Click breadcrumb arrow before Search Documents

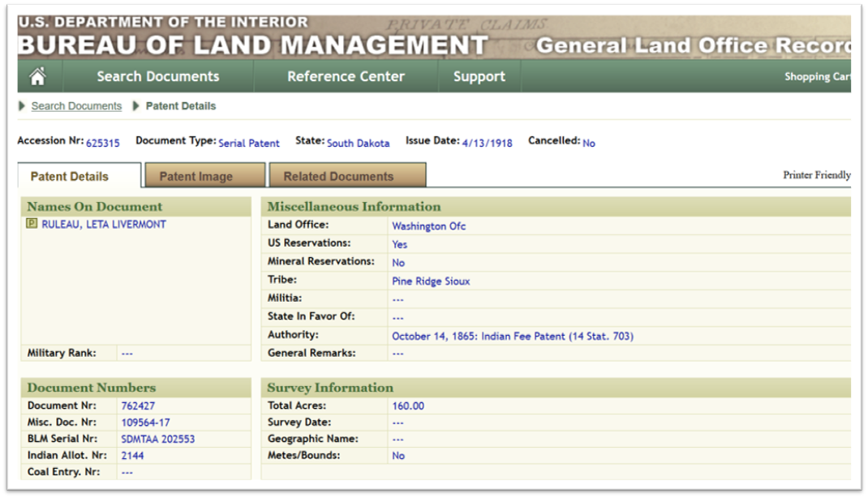coord(22,105)
